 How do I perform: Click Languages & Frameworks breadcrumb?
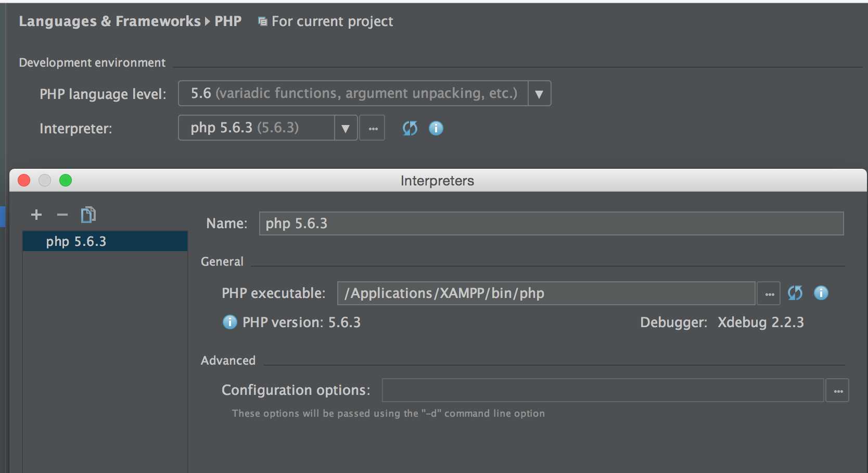(110, 21)
